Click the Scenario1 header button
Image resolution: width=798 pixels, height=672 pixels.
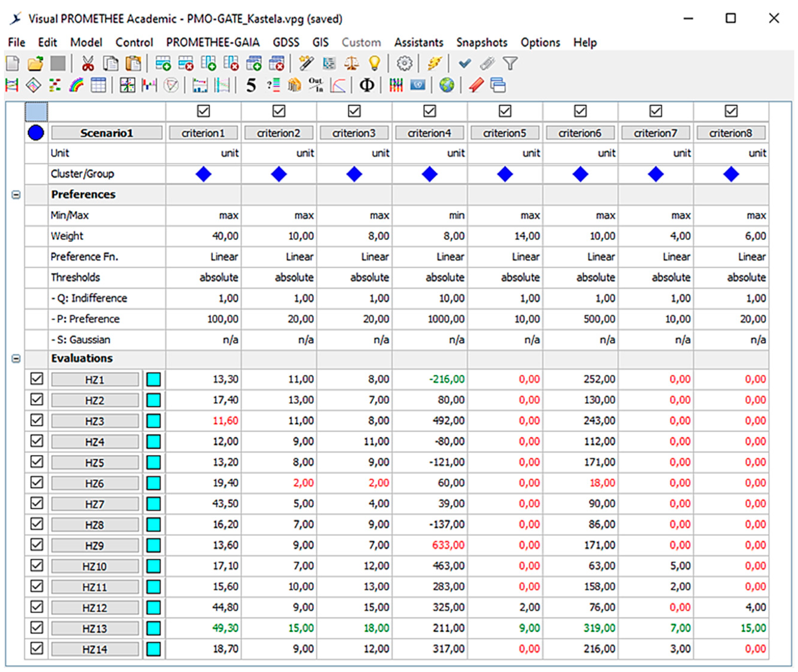point(107,133)
